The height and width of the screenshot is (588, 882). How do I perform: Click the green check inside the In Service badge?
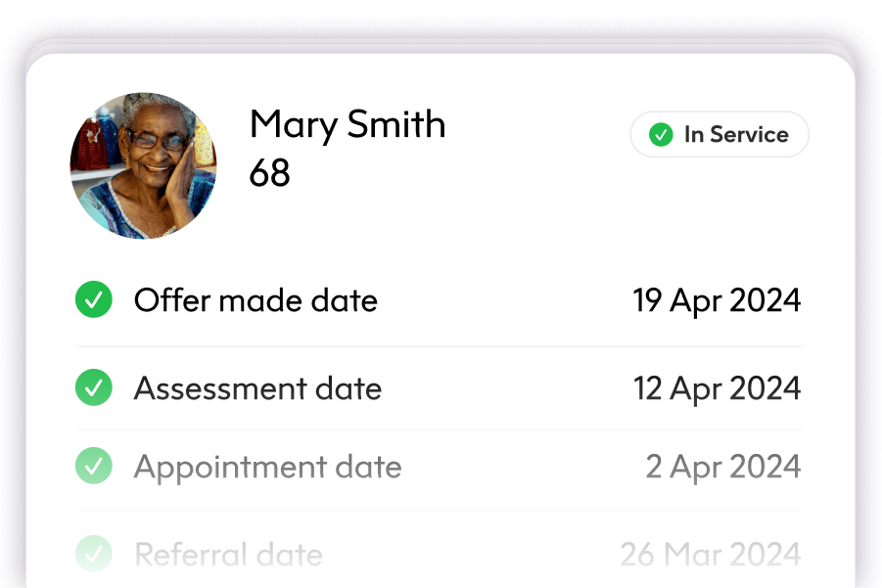[x=662, y=135]
